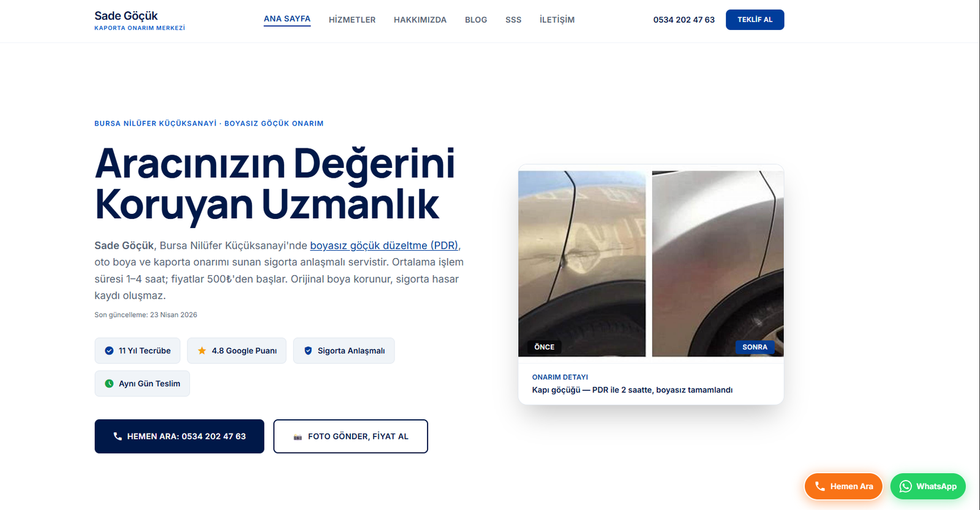
Task: Click the ONARIM DETAYI heading
Action: (x=560, y=377)
